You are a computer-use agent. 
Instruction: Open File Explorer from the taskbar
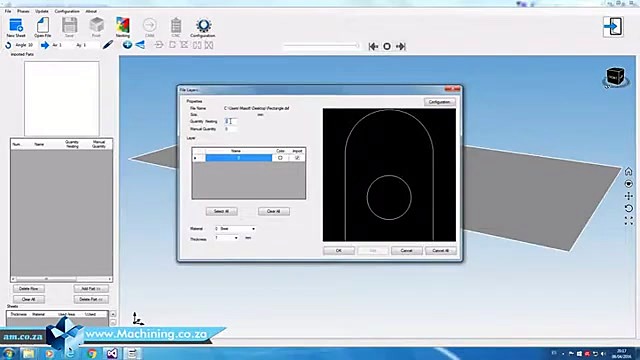(x=29, y=353)
